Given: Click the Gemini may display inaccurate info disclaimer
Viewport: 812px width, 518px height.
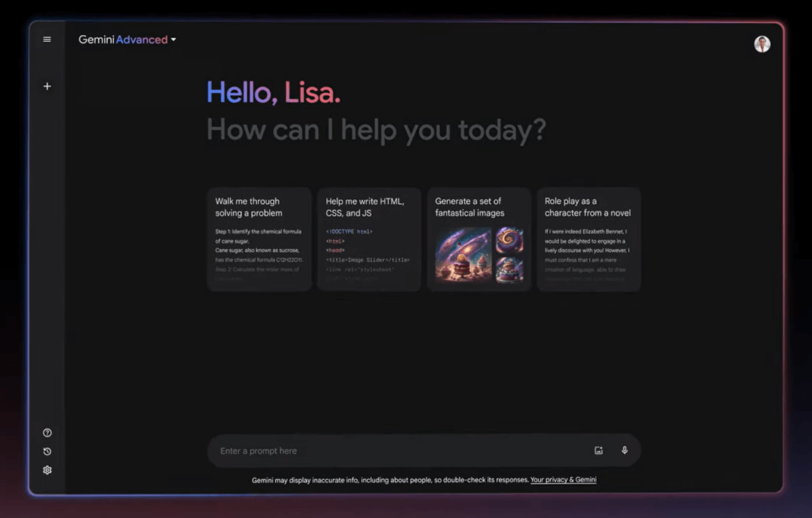Looking at the screenshot, I should [x=390, y=480].
